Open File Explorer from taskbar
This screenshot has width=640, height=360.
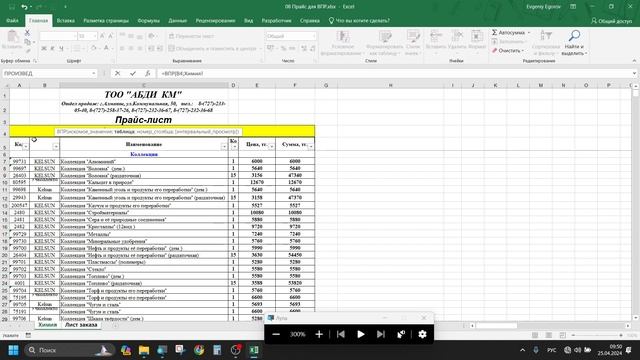pyautogui.click(x=144, y=350)
